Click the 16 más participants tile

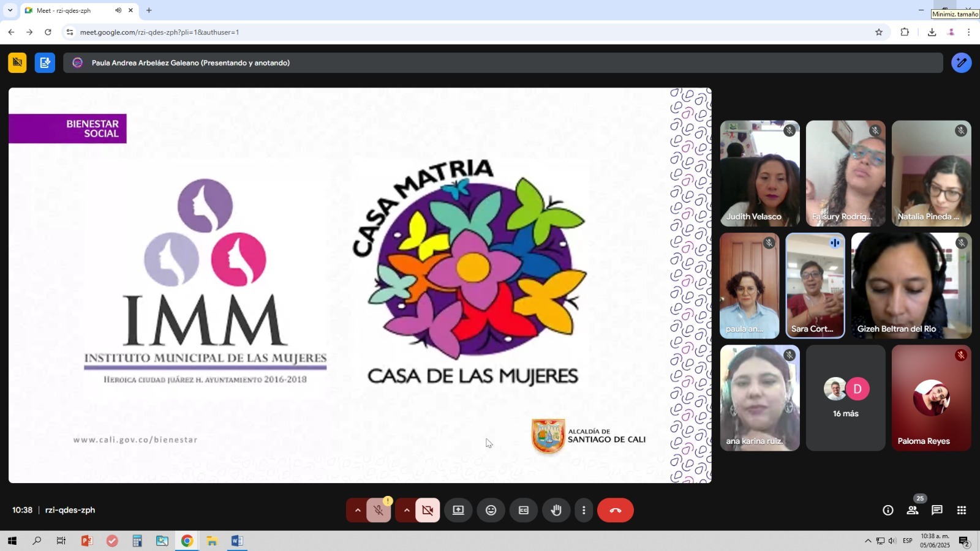[x=845, y=398]
